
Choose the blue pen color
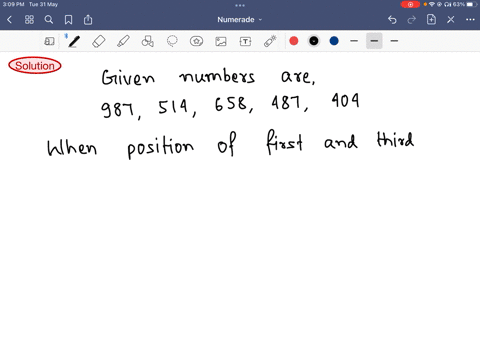(x=334, y=41)
